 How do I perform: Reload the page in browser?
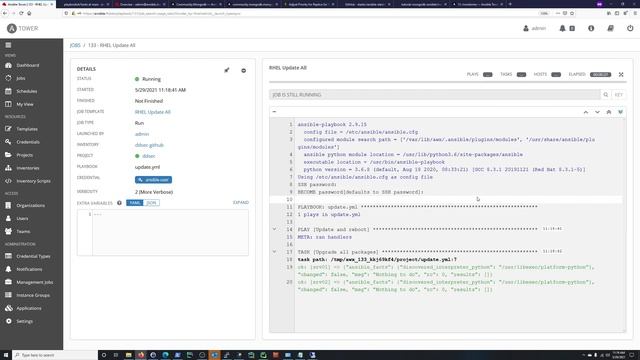pos(21,13)
